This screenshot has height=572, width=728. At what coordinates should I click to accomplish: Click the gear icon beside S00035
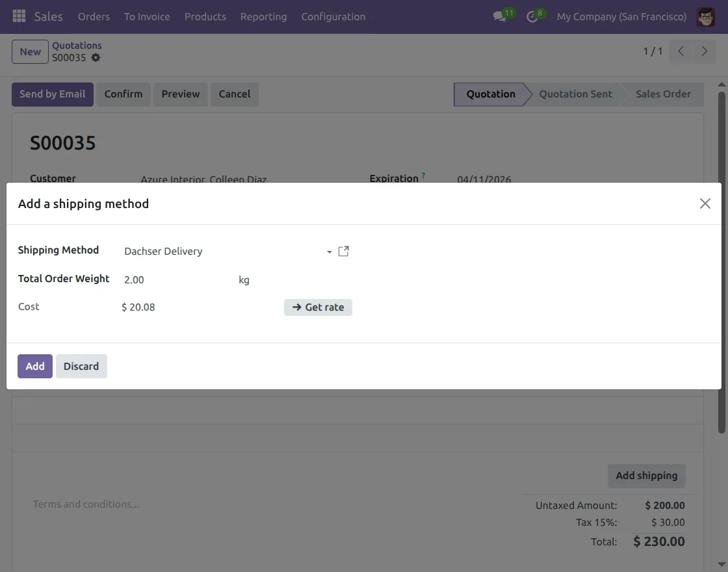click(95, 58)
